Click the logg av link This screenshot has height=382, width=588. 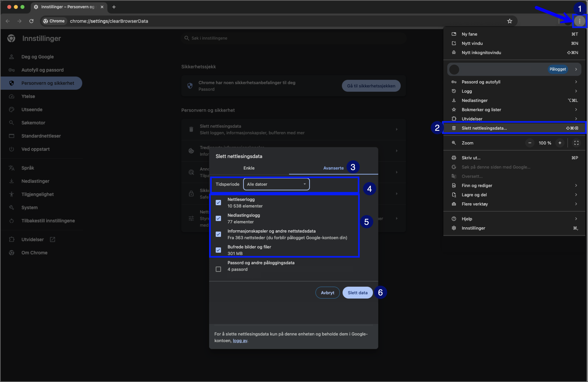pos(240,341)
